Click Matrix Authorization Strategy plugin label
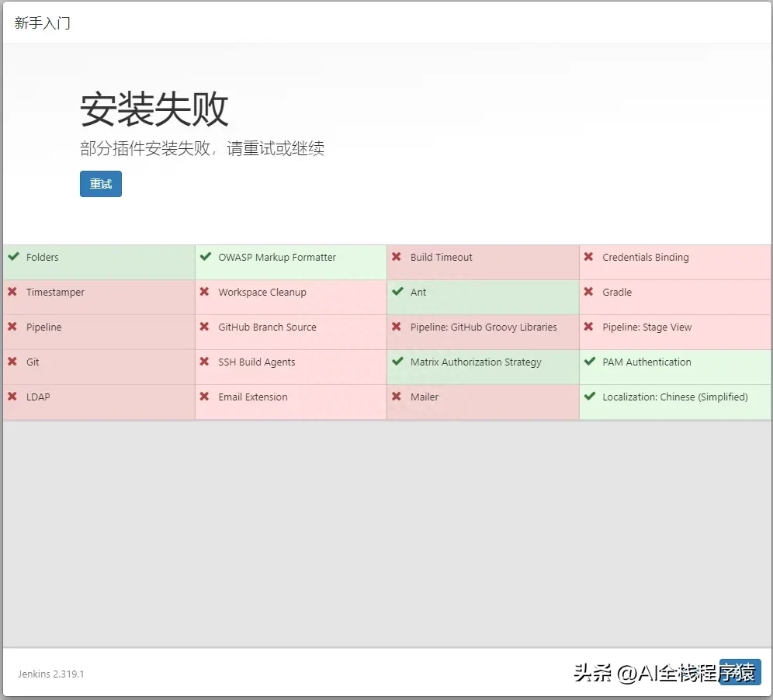 tap(476, 362)
